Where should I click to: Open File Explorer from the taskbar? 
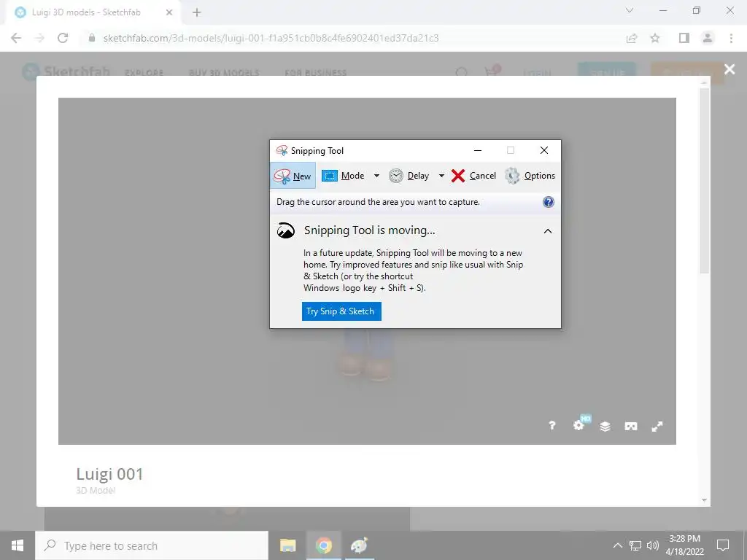287,545
